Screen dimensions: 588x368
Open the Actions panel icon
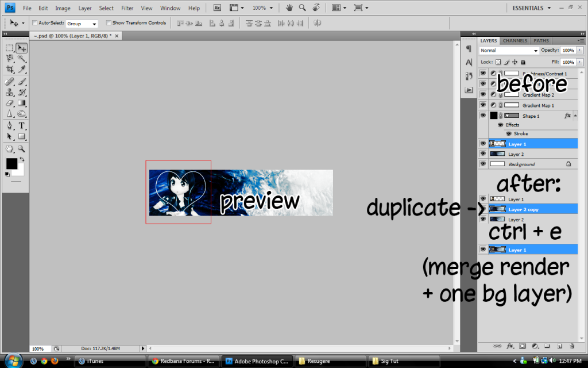(469, 90)
